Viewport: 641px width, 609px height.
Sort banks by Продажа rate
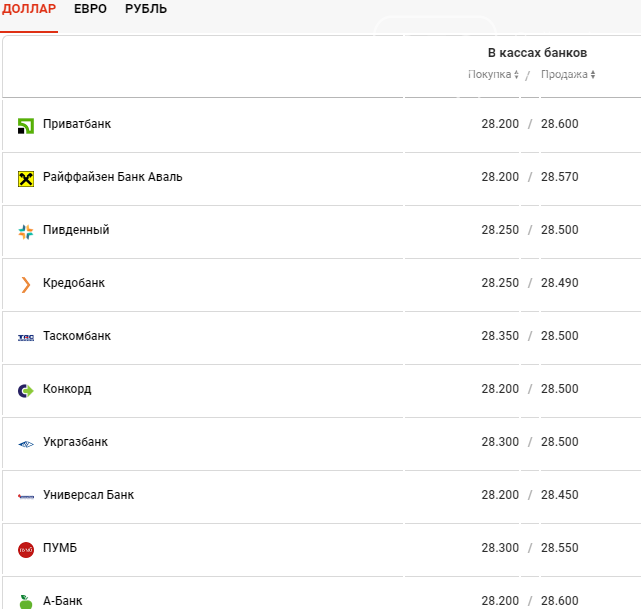[567, 75]
